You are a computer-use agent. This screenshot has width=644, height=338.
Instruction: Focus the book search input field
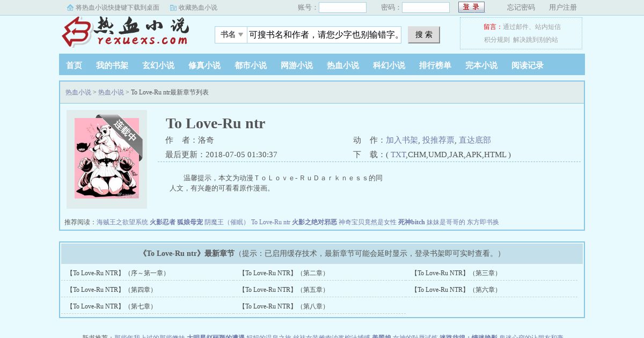point(324,35)
